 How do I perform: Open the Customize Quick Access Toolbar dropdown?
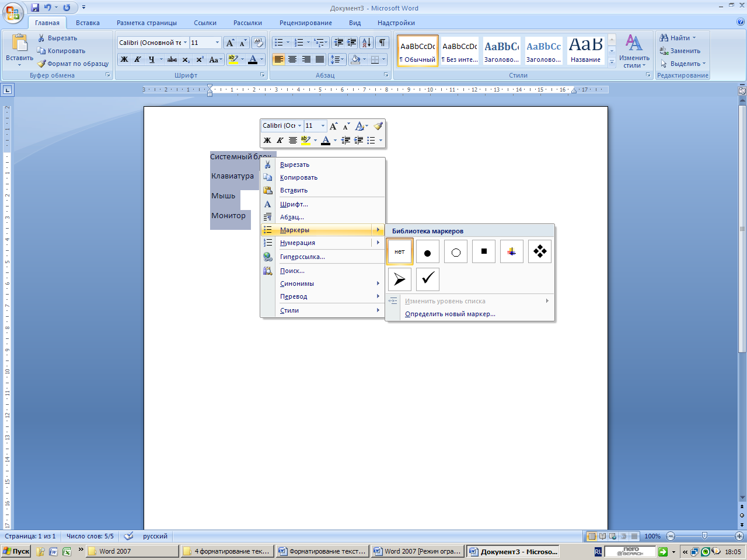click(84, 8)
